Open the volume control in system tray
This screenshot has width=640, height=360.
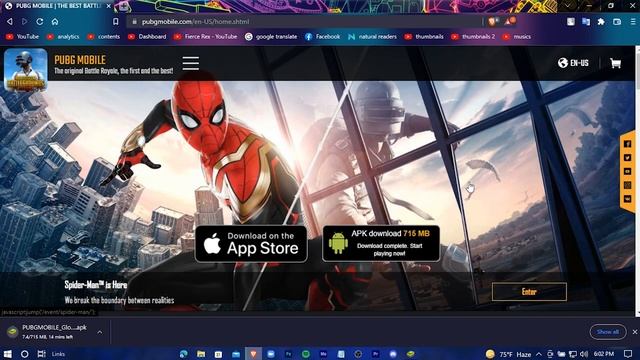tap(584, 354)
